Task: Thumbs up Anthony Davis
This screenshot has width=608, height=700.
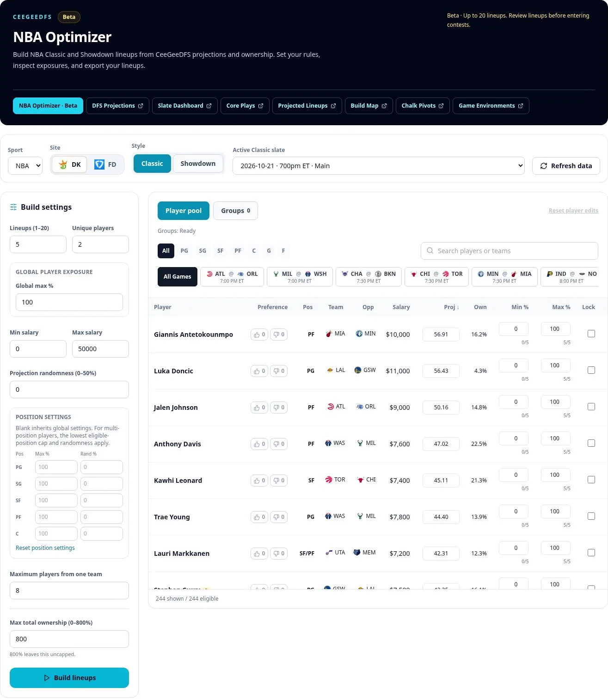Action: (259, 444)
